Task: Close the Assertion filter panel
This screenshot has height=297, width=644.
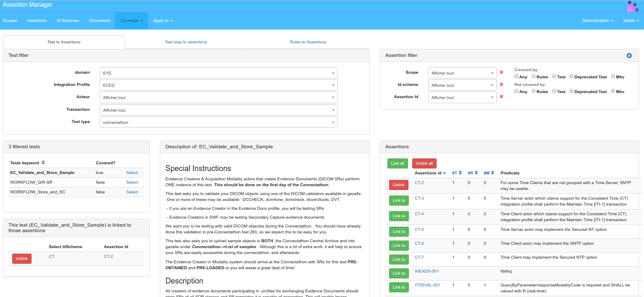Action: [629, 56]
